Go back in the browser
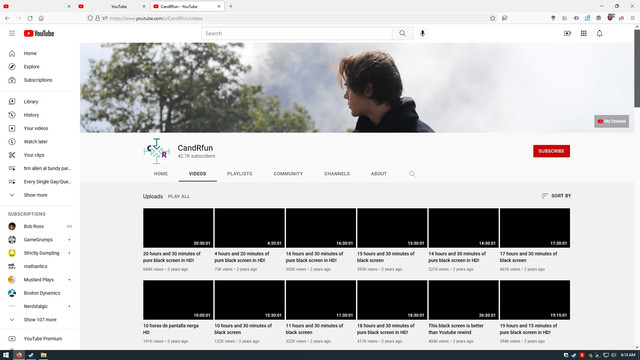The height and width of the screenshot is (360, 640). 7,18
